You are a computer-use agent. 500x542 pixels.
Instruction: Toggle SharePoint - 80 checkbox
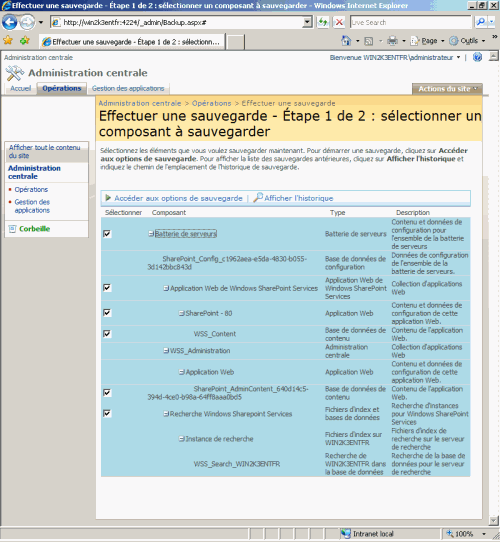pyautogui.click(x=107, y=313)
